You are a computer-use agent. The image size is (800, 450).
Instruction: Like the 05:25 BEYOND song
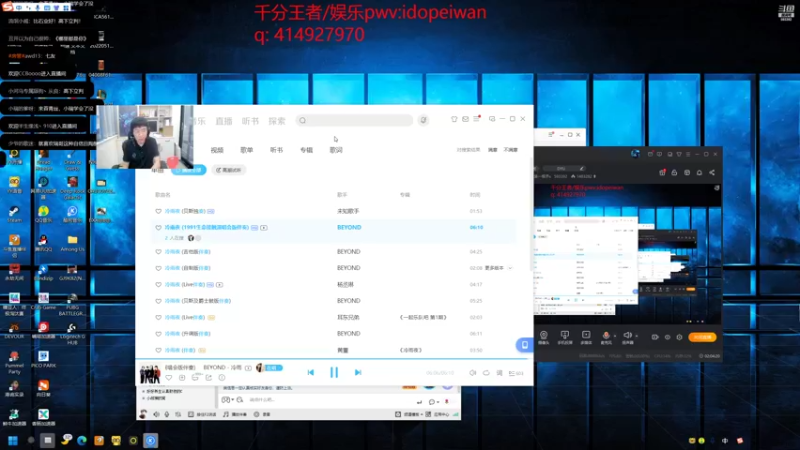[158, 301]
